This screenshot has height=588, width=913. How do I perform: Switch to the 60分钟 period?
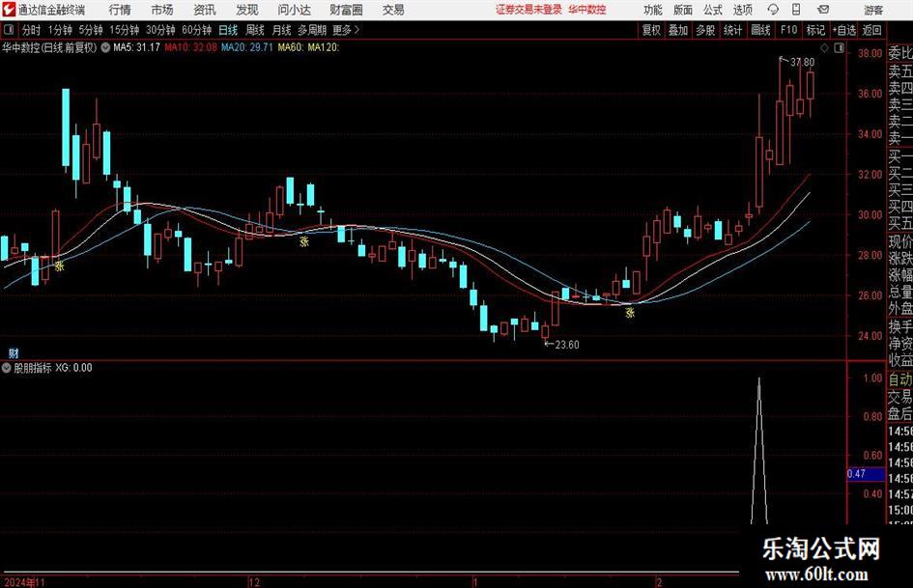click(x=196, y=30)
